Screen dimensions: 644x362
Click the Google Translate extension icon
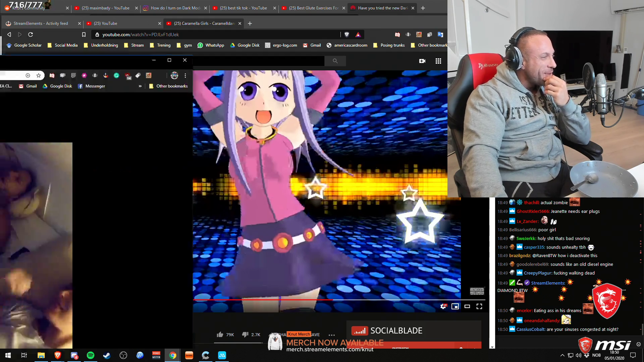point(440,35)
